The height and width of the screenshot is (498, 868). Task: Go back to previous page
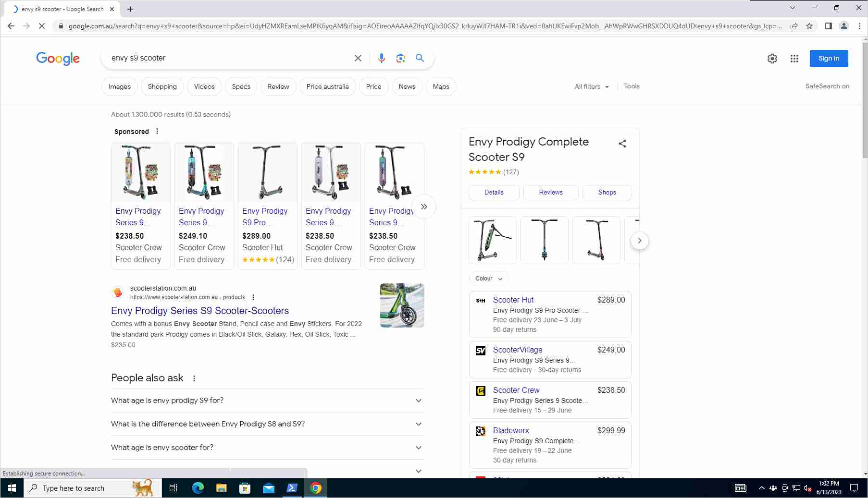(11, 26)
